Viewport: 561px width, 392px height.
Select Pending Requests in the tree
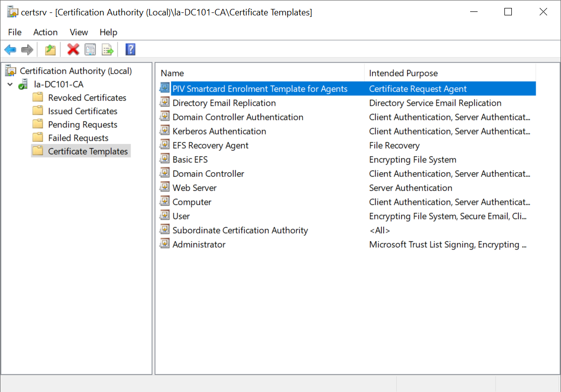pos(82,125)
